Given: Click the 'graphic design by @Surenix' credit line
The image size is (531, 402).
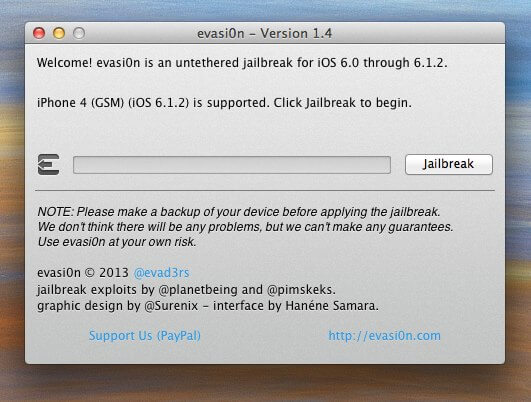Looking at the screenshot, I should click(208, 306).
